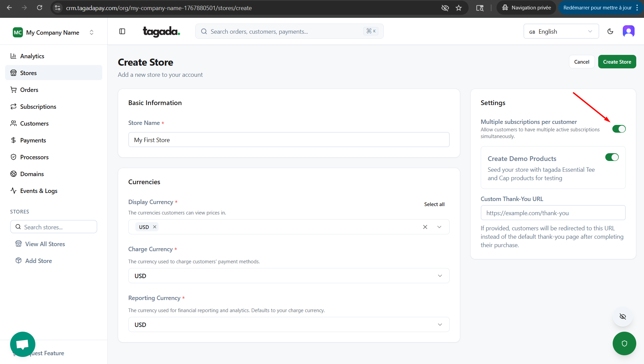The image size is (644, 364).
Task: Disable multiple subscriptions per customer
Action: (619, 129)
